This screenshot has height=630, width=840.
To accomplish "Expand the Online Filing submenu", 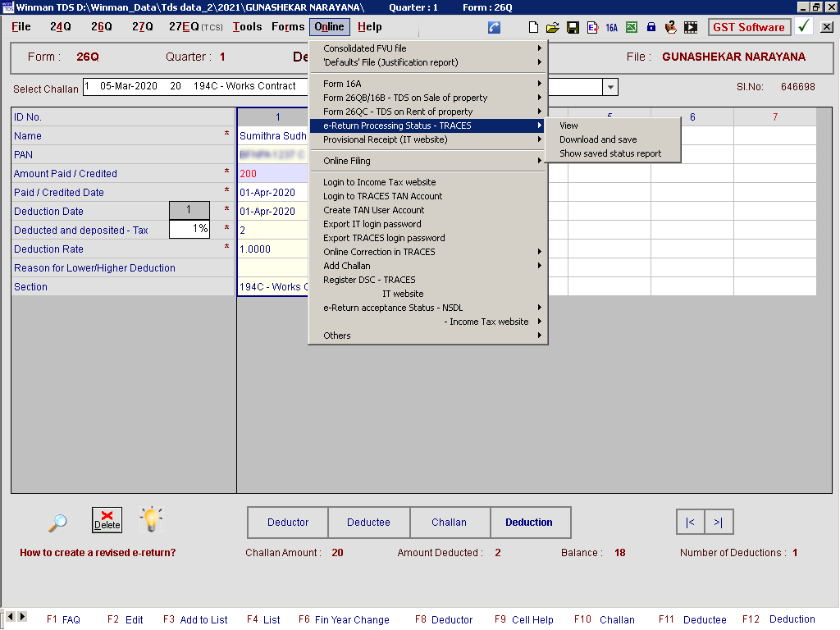I will [427, 161].
